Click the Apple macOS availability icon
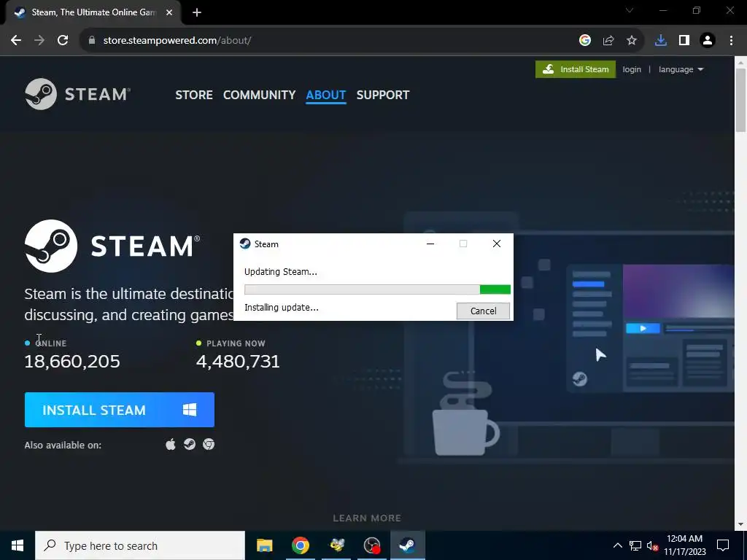The image size is (747, 560). pyautogui.click(x=171, y=444)
